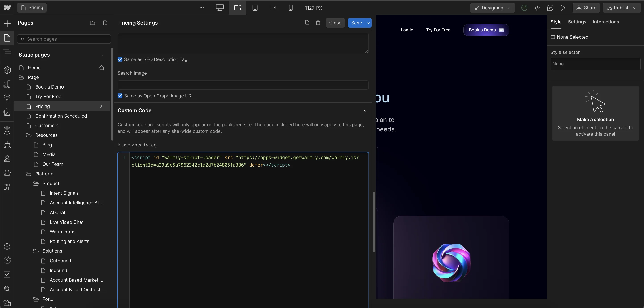Collapse the Solutions folder
Image resolution: width=644 pixels, height=308 pixels.
click(x=36, y=251)
